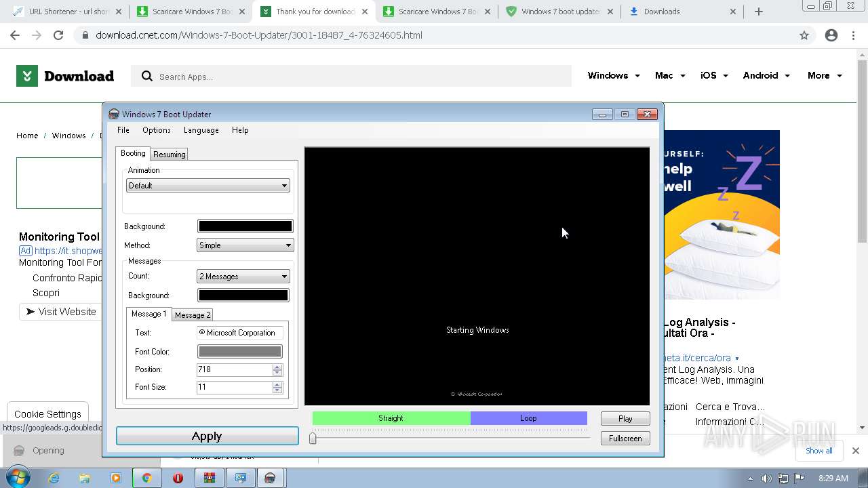Open the Chrome profile avatar

point(831,35)
